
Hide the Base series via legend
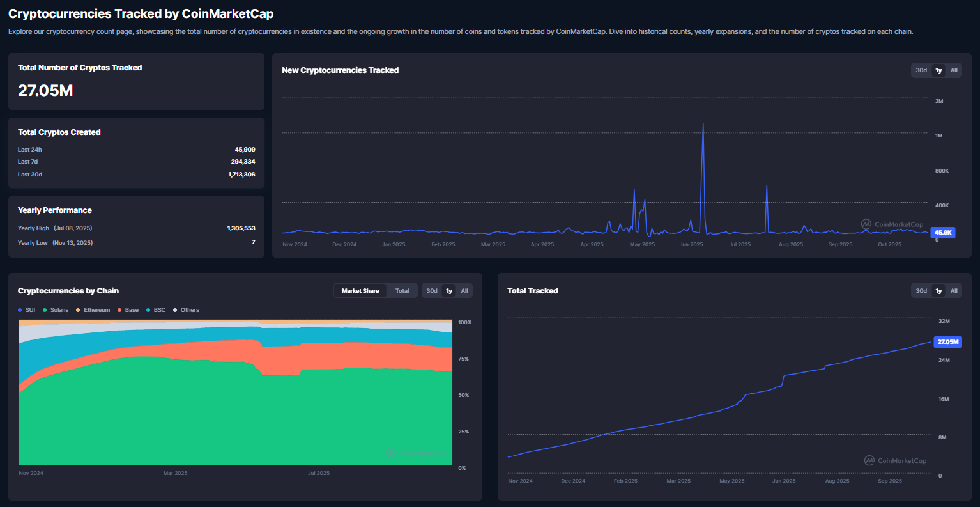[x=127, y=310]
